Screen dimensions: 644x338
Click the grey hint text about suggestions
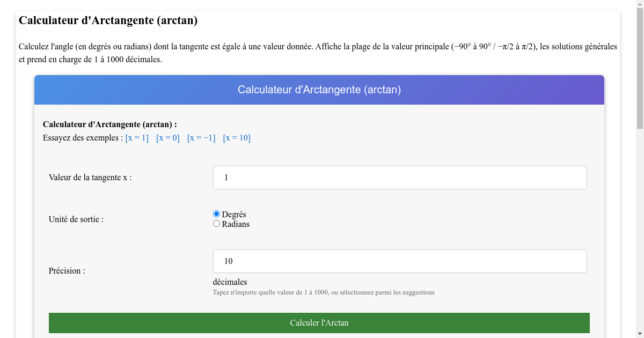(323, 292)
